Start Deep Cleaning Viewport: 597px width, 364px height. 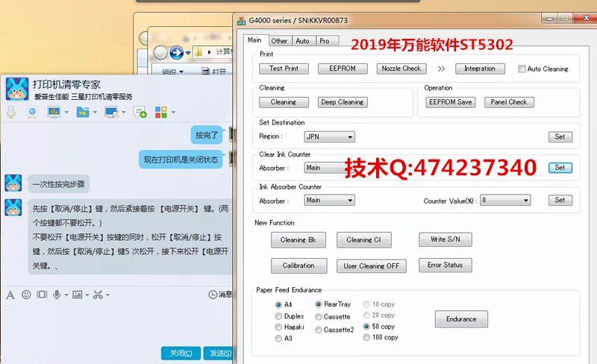[343, 102]
